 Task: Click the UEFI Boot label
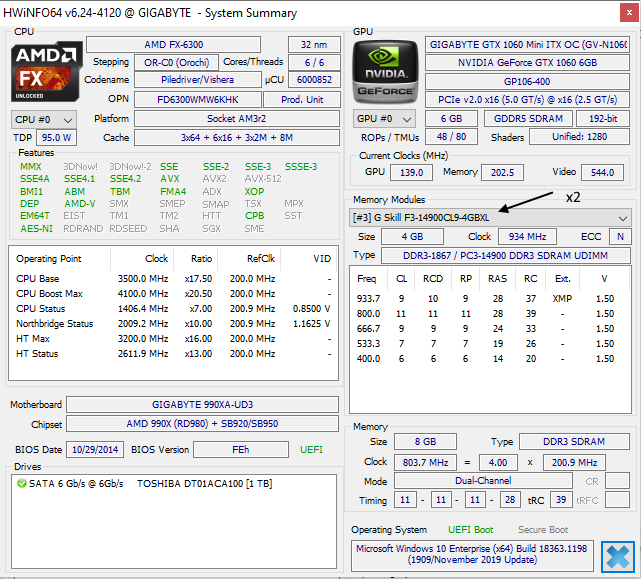tap(471, 530)
